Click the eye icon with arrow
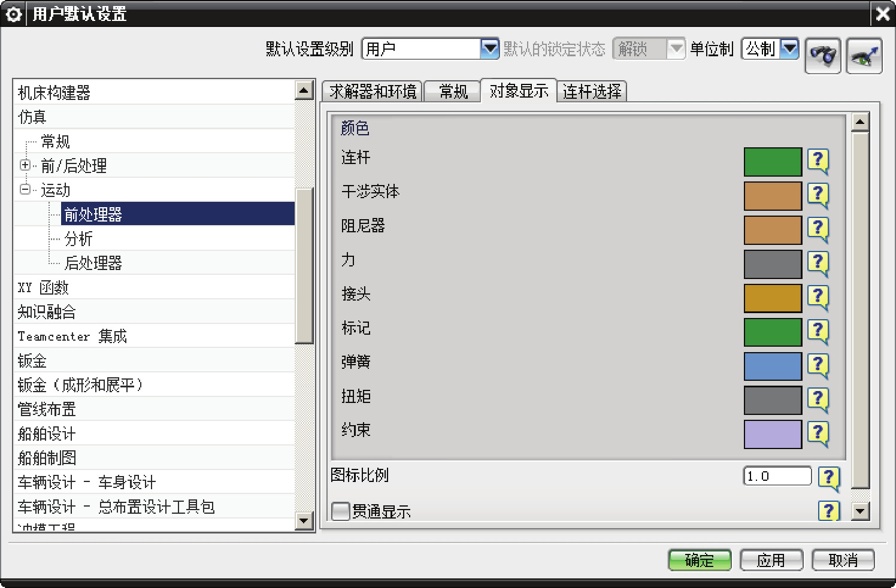 [x=864, y=56]
